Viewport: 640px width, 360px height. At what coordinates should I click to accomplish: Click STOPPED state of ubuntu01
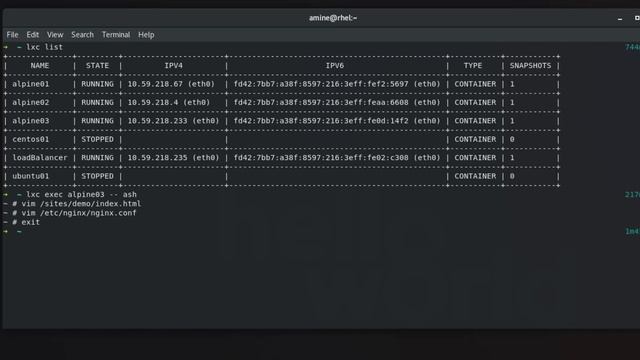(97, 176)
